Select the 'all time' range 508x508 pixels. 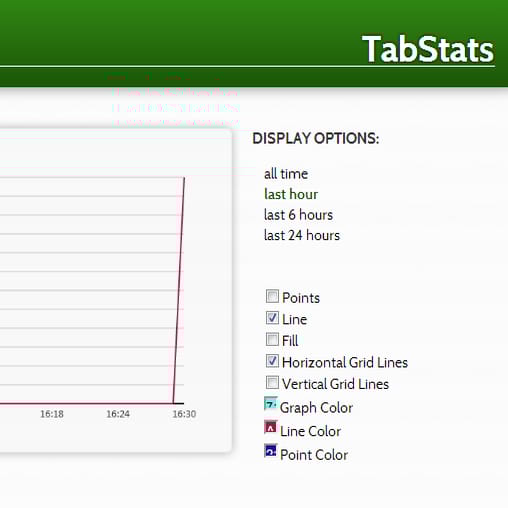coord(286,174)
